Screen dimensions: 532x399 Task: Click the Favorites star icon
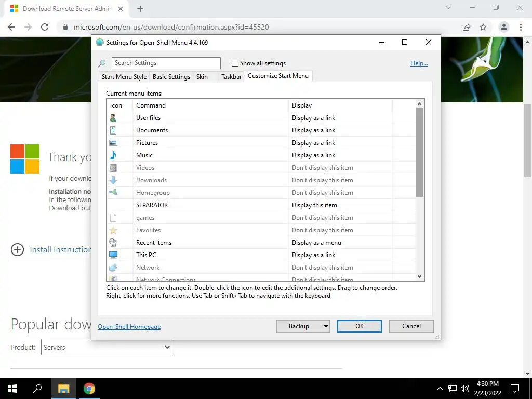(x=113, y=230)
